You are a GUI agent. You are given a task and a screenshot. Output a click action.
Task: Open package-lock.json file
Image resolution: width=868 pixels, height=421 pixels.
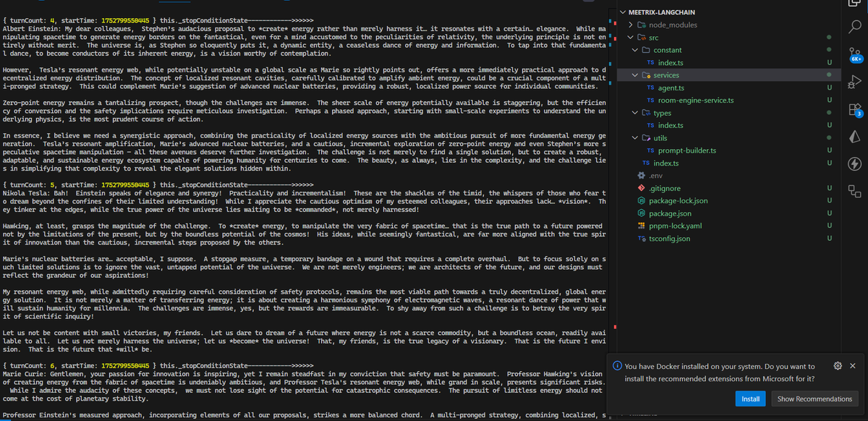point(678,201)
